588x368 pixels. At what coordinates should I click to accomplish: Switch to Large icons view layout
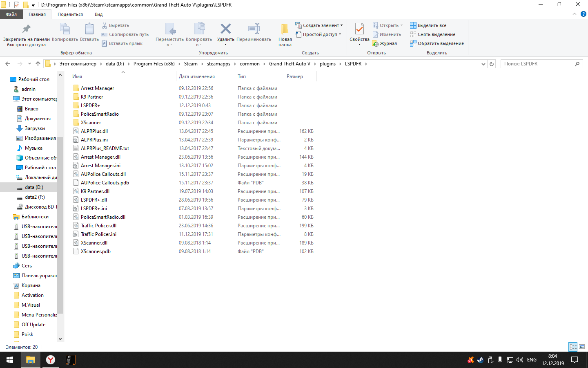(582, 347)
